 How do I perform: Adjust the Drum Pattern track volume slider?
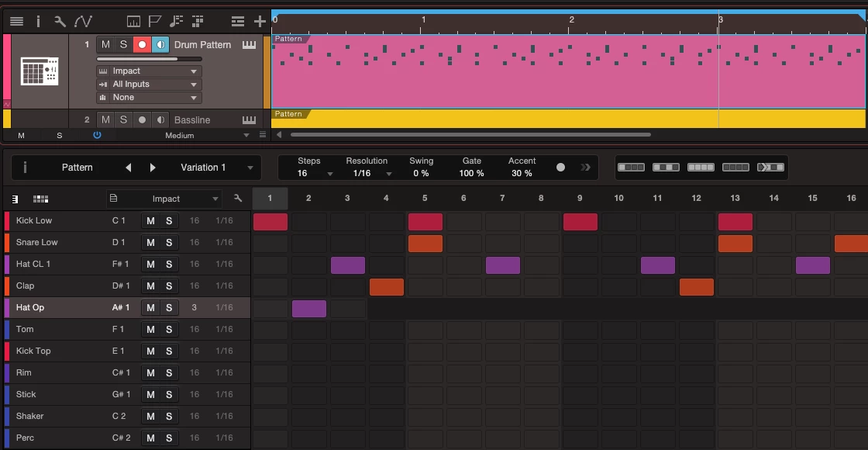tap(147, 58)
